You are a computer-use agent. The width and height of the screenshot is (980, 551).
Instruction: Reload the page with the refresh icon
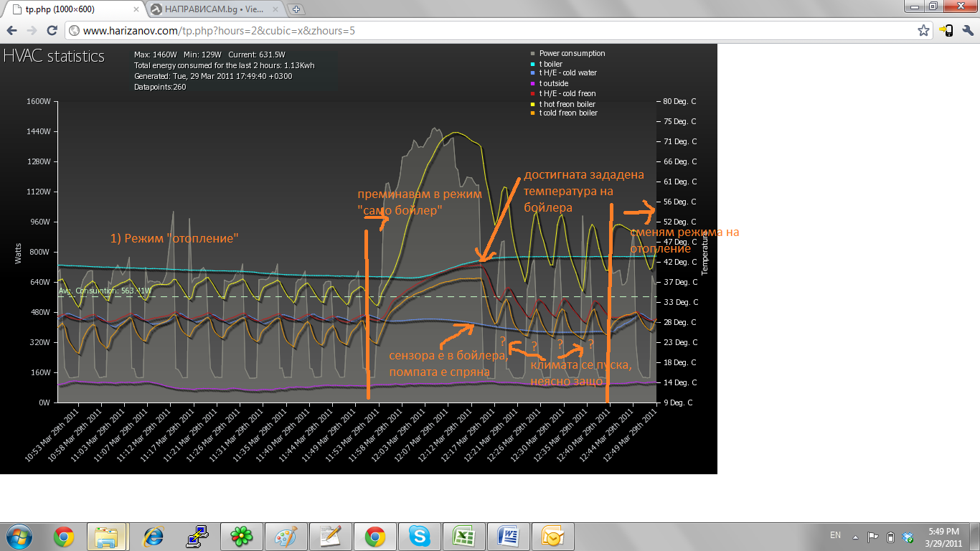pyautogui.click(x=52, y=31)
